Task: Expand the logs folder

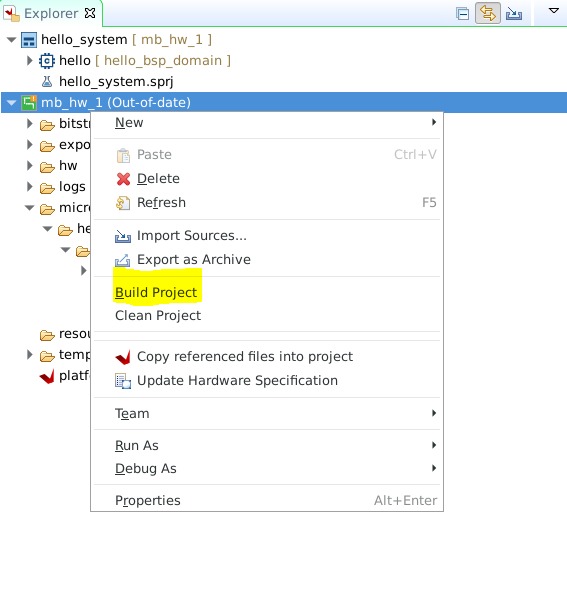Action: pos(29,187)
